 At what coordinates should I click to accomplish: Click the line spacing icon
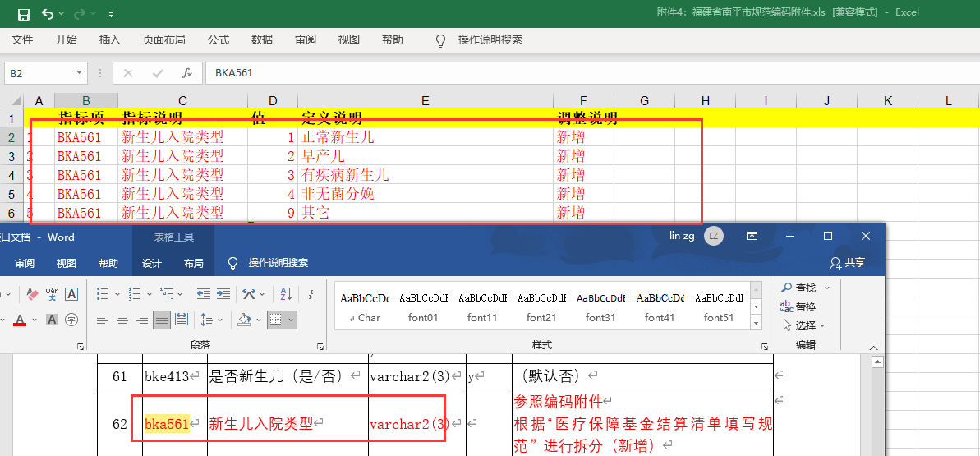(208, 320)
